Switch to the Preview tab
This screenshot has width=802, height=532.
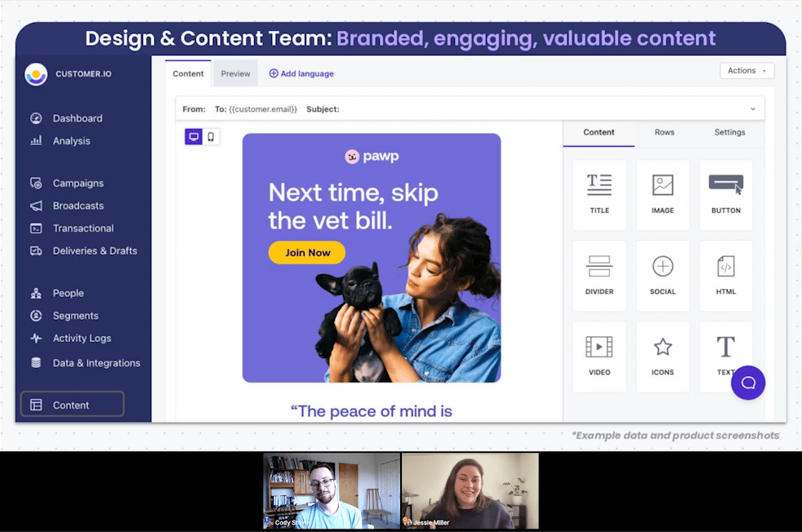(x=235, y=73)
